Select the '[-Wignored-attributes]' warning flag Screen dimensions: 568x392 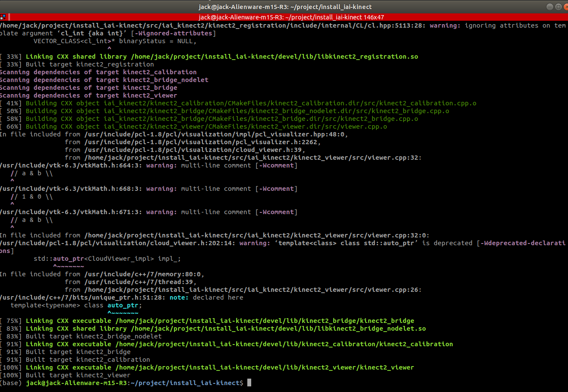[x=173, y=33]
